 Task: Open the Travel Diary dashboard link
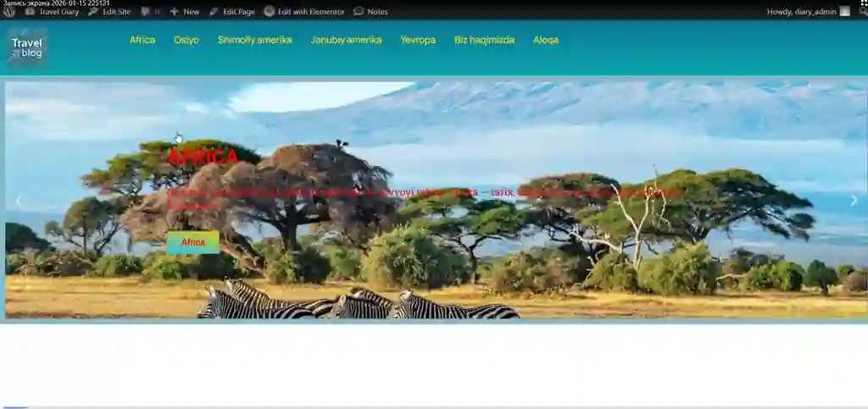point(53,12)
